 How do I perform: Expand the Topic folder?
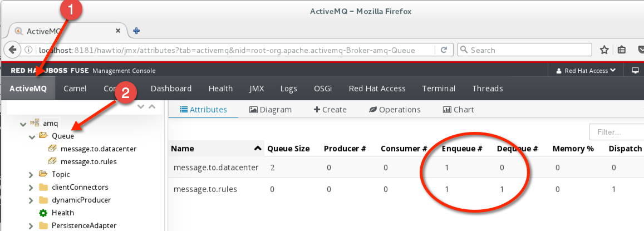[32, 174]
